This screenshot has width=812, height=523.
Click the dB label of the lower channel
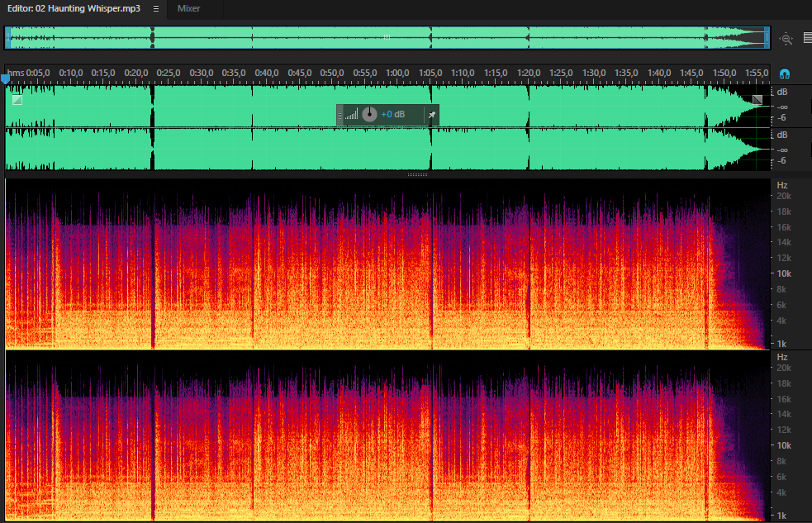[782, 136]
